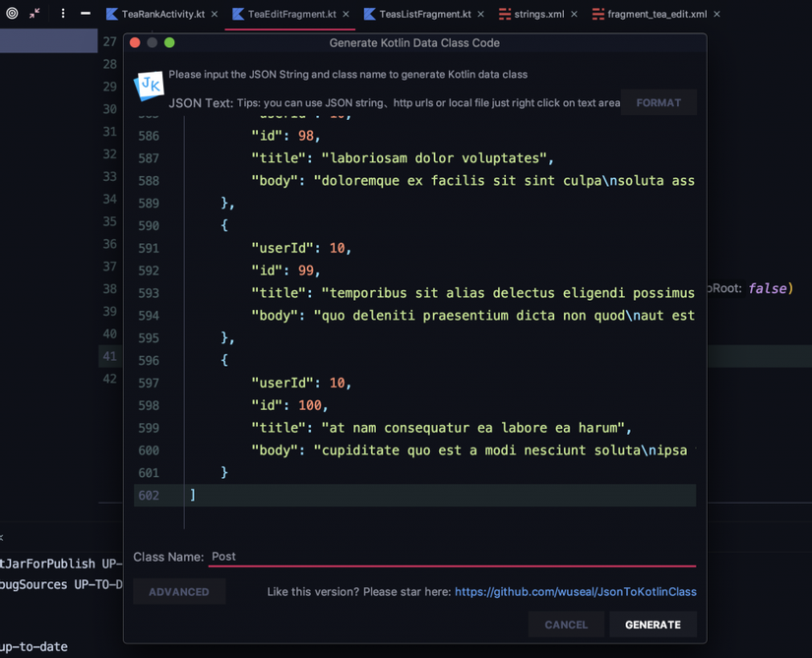Close the strings.xml tab

click(575, 15)
